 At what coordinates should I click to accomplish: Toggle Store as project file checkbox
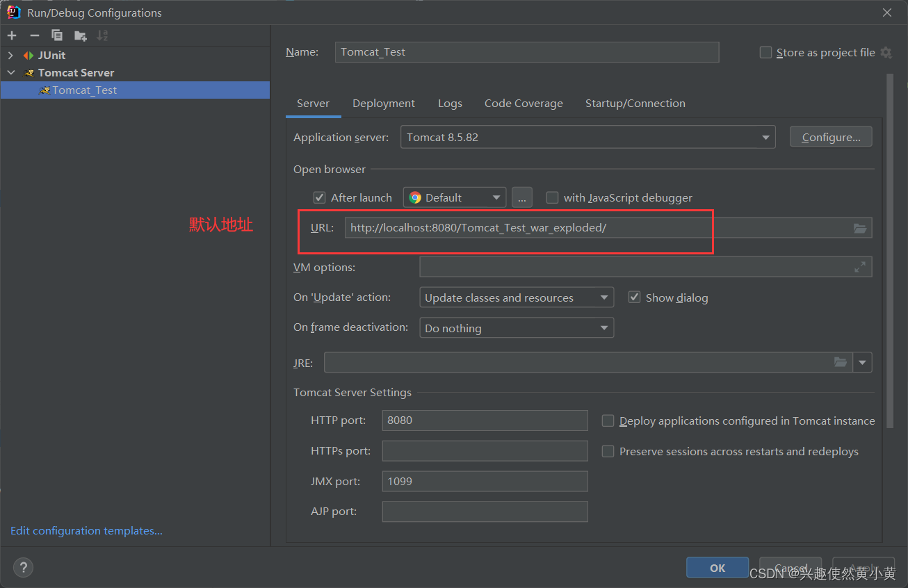point(765,52)
